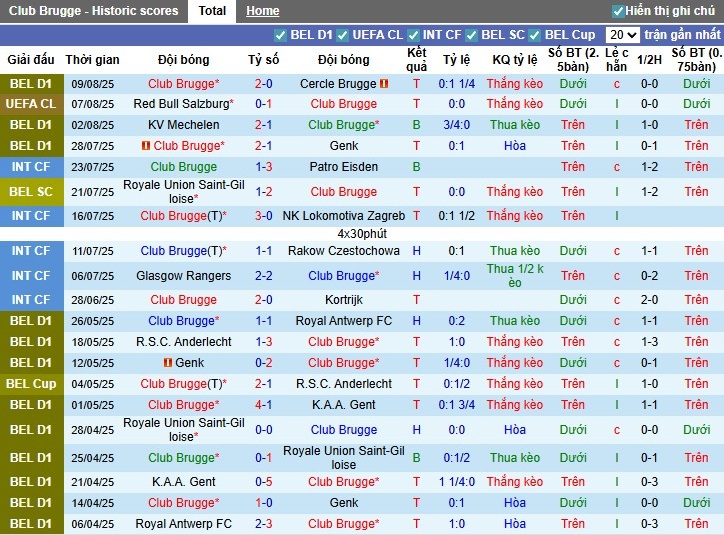Click red card icon beside Cercle Brugge
The width and height of the screenshot is (724, 535).
(384, 84)
